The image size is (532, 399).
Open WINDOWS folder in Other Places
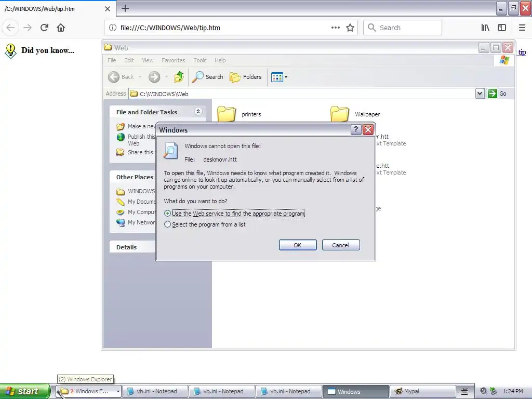[136, 191]
